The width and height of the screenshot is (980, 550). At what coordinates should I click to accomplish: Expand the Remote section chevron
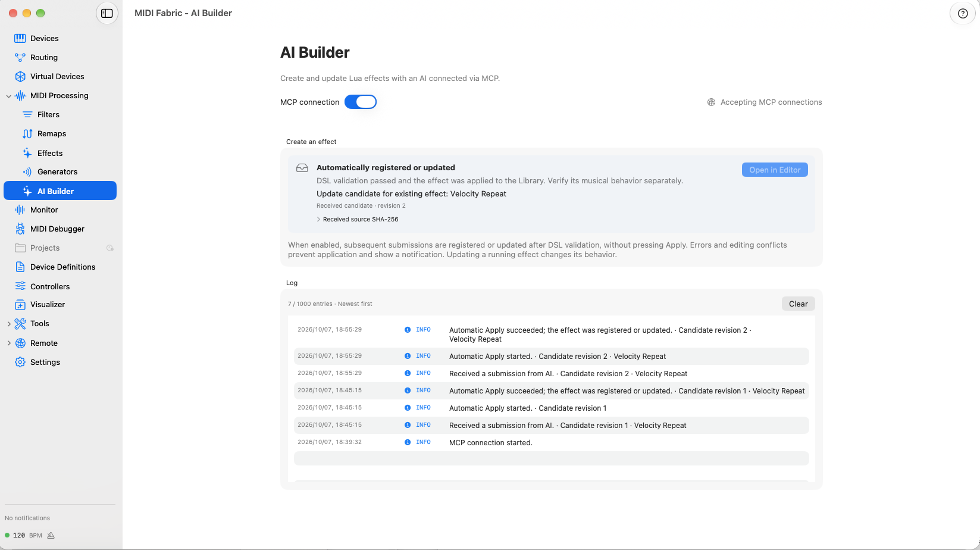click(8, 343)
